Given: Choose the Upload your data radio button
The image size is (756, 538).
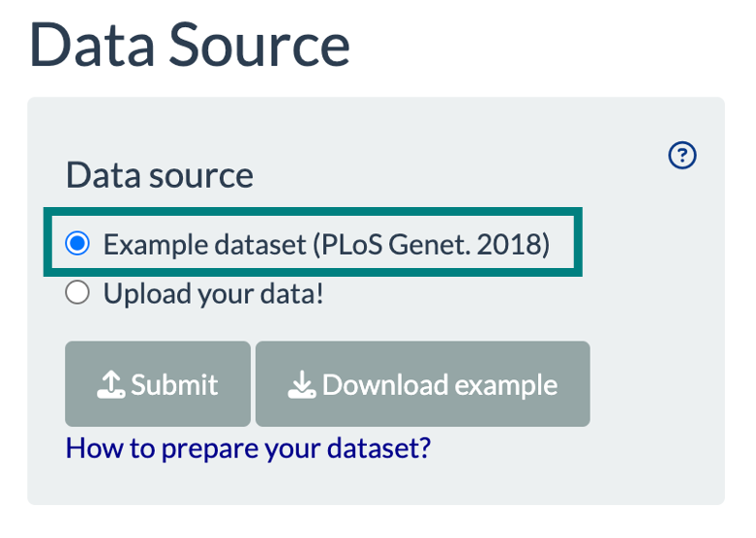Looking at the screenshot, I should coord(77,293).
